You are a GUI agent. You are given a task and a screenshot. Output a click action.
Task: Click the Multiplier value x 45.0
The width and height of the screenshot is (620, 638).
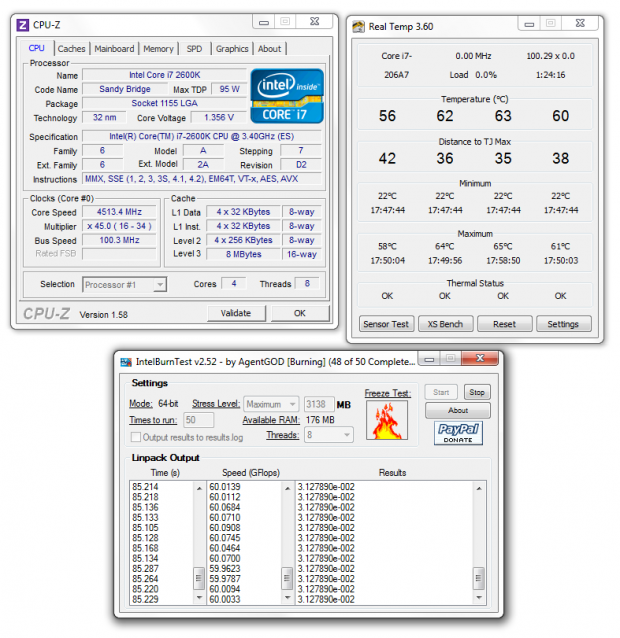click(119, 226)
